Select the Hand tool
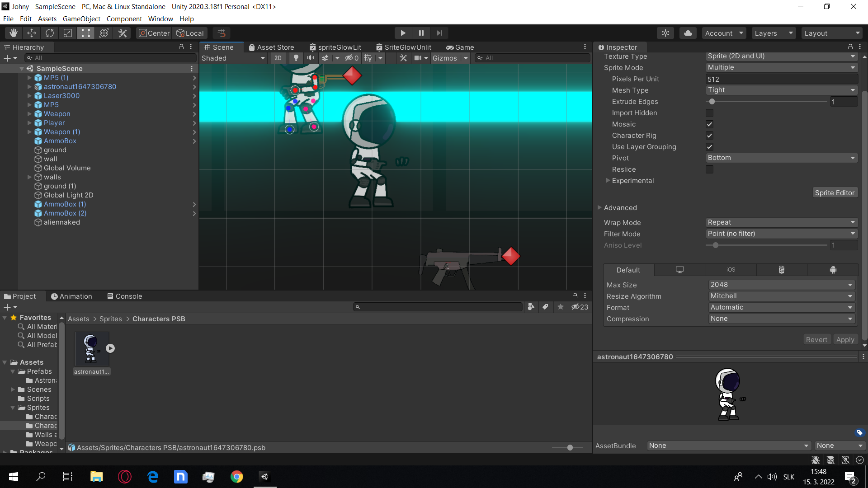The image size is (868, 488). click(14, 33)
